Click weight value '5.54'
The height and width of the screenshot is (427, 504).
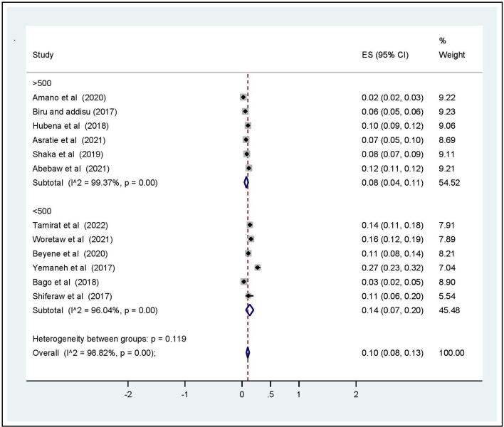tap(447, 296)
